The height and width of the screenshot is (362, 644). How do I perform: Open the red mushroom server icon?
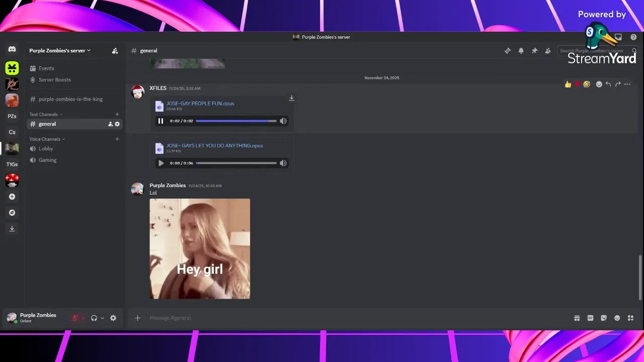[x=12, y=180]
